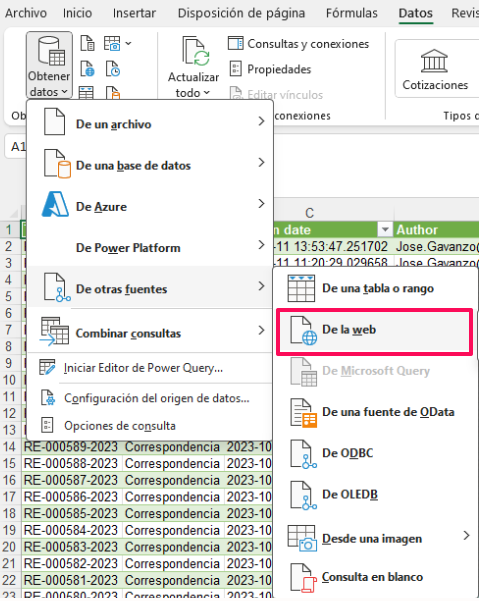
Task: Open the Insertar ribbon tab
Action: [x=134, y=13]
